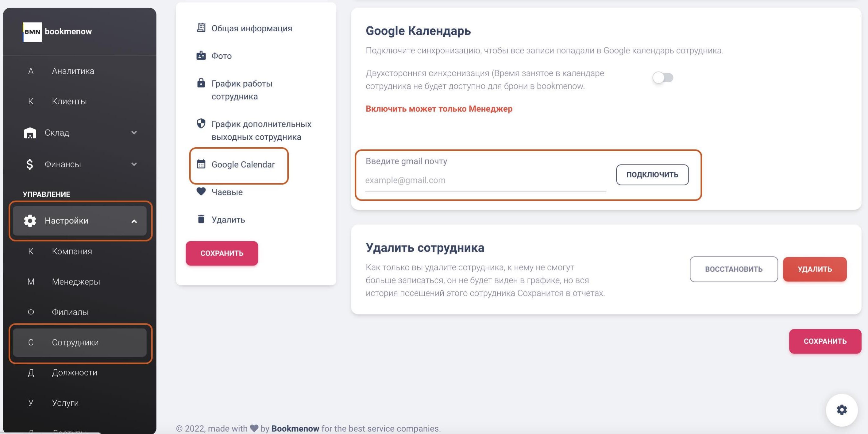Open the floating gear button bottom right
868x434 pixels.
841,410
